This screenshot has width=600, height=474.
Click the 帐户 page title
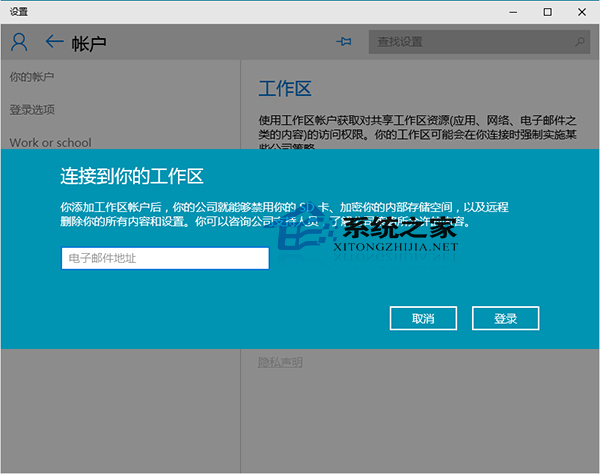tap(89, 43)
